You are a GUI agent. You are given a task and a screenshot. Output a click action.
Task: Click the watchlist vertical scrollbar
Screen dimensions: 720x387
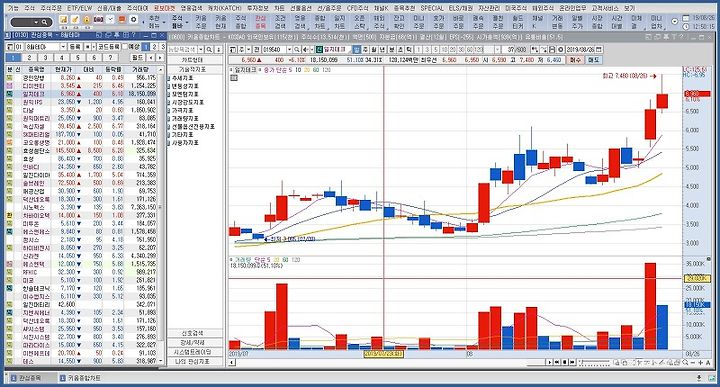(161, 216)
